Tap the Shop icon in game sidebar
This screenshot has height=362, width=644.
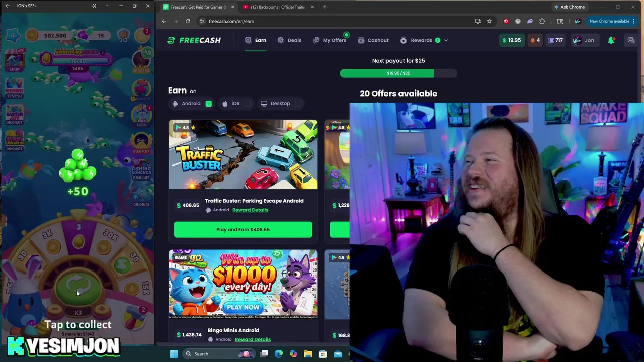14,61
